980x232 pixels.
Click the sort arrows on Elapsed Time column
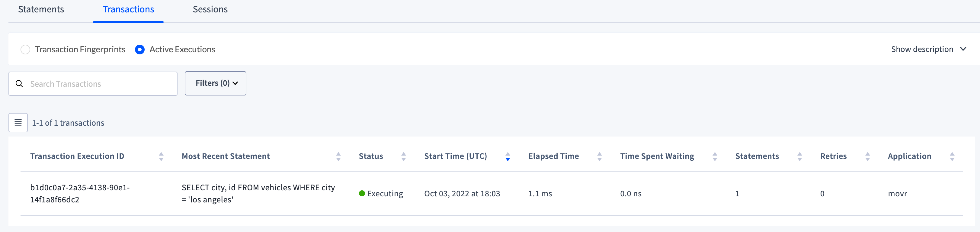pyautogui.click(x=600, y=156)
